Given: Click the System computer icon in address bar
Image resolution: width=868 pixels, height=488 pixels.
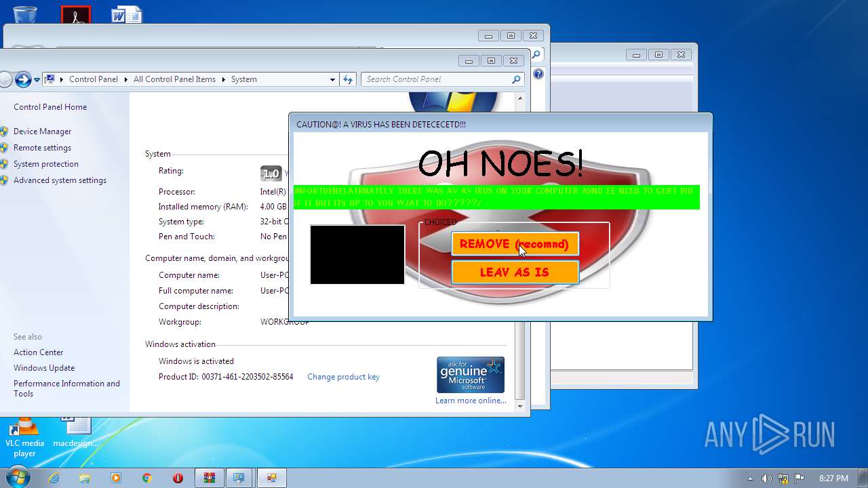Looking at the screenshot, I should pyautogui.click(x=50, y=79).
